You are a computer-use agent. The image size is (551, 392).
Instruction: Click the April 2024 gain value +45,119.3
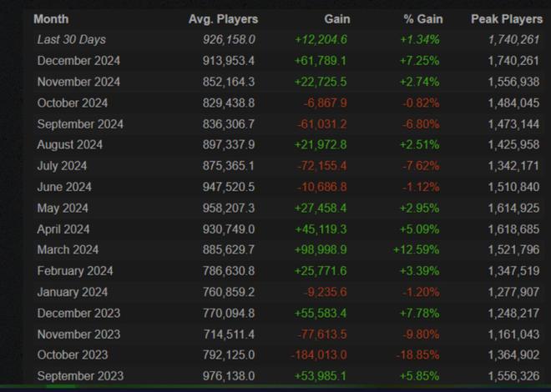tap(321, 229)
